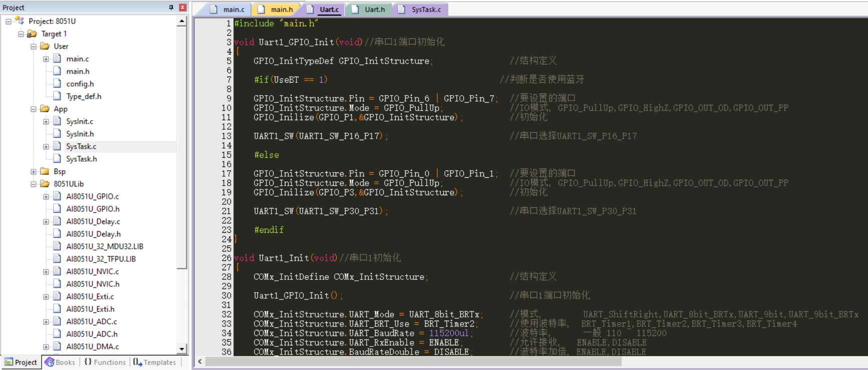
Task: Pin the Project panel with the pushpin icon
Action: click(171, 8)
